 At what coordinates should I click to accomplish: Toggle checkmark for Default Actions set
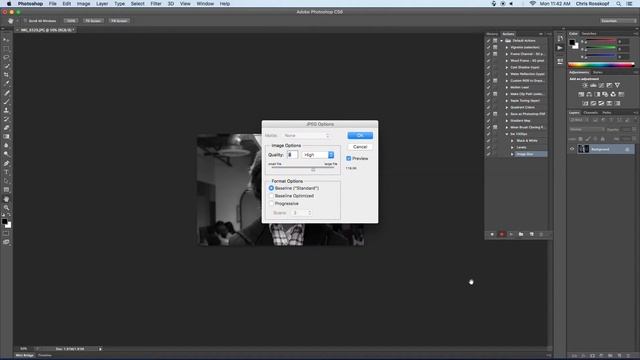coord(488,41)
